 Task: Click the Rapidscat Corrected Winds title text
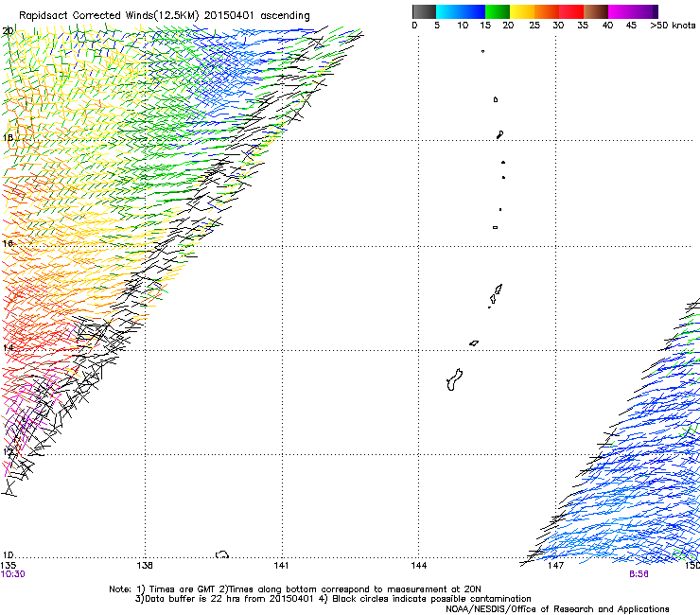[x=165, y=16]
